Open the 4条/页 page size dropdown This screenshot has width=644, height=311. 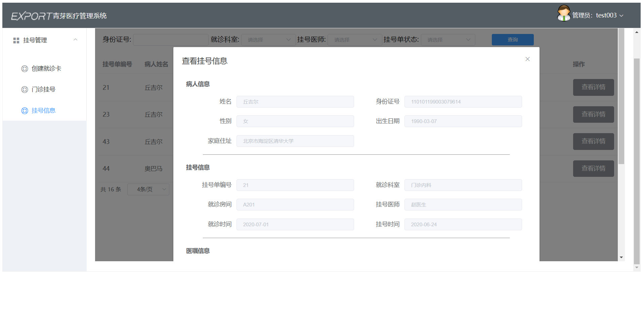coord(148,189)
